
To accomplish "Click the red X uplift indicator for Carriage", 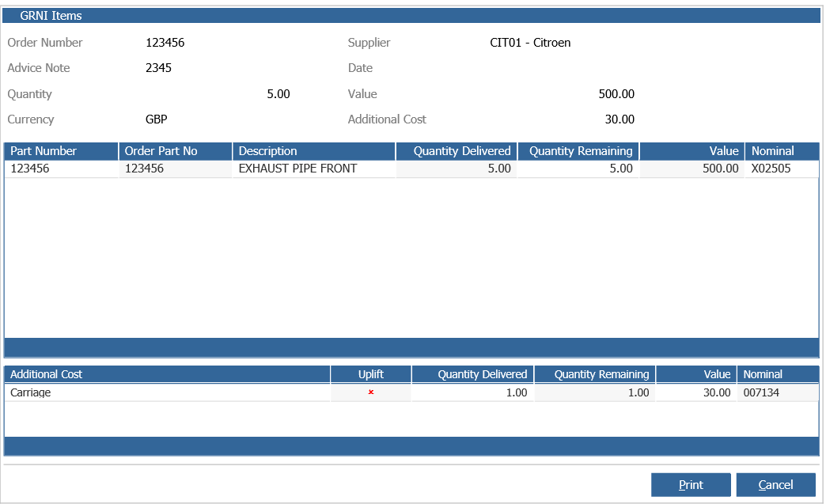I will coord(371,392).
